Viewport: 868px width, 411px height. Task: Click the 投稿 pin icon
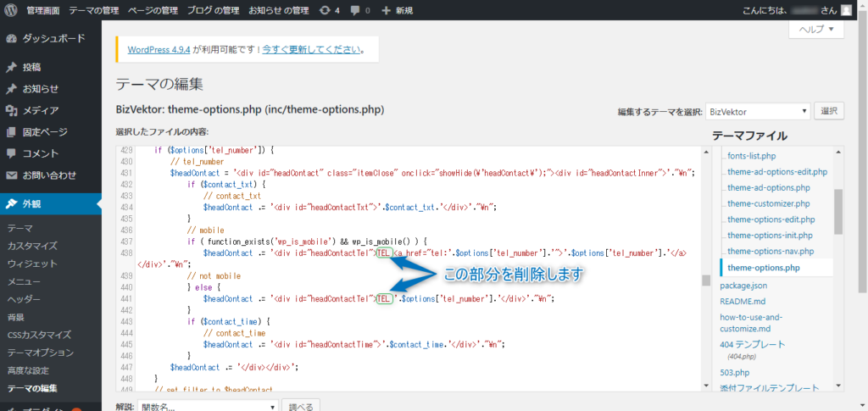pyautogui.click(x=12, y=68)
